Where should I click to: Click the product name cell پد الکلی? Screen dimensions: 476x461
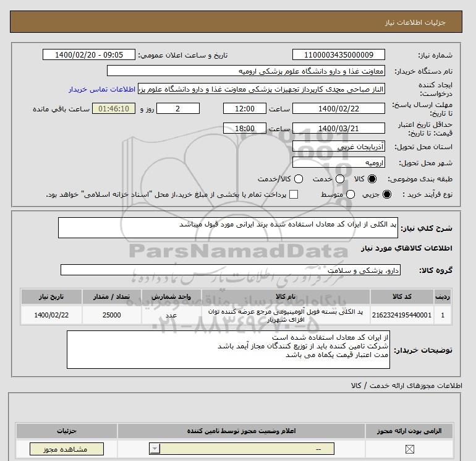point(286,316)
